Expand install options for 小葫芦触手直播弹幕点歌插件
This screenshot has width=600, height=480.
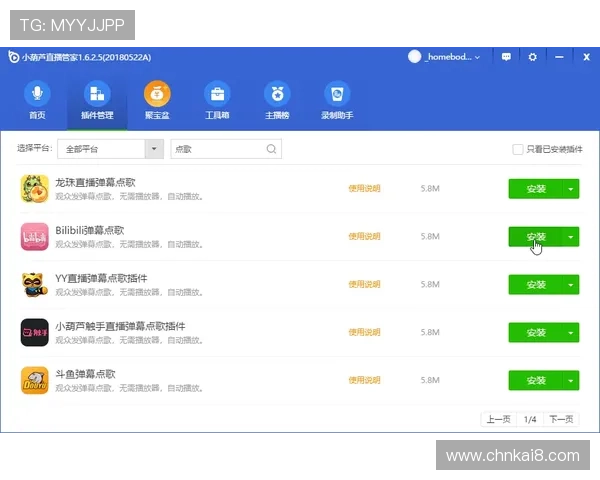click(x=571, y=332)
